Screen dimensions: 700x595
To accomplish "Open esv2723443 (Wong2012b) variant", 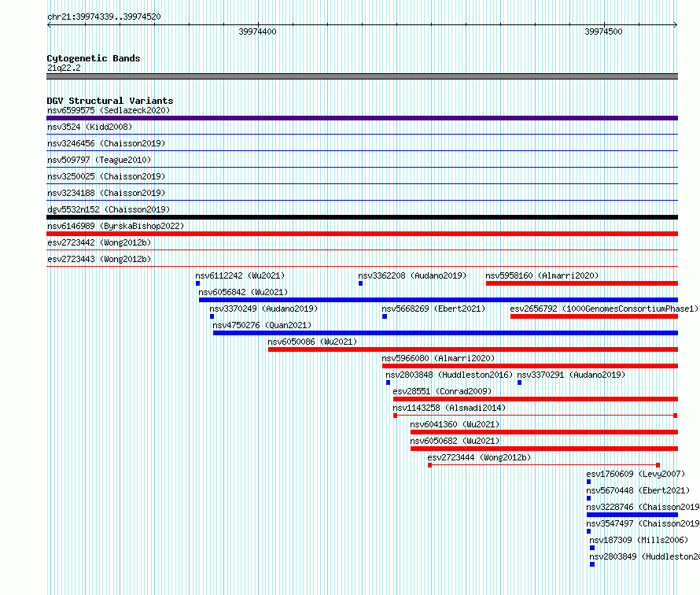I will (x=99, y=259).
